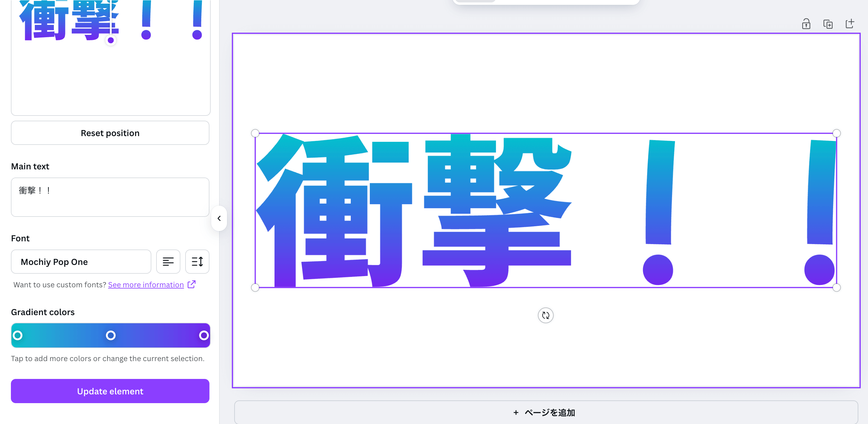
Task: Click the add new page icon above the canvas
Action: point(850,24)
